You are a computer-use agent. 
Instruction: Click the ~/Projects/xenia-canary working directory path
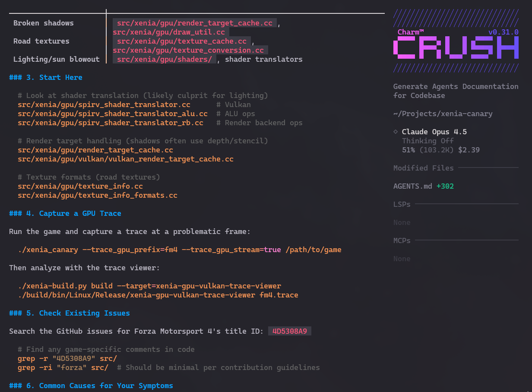coord(443,114)
